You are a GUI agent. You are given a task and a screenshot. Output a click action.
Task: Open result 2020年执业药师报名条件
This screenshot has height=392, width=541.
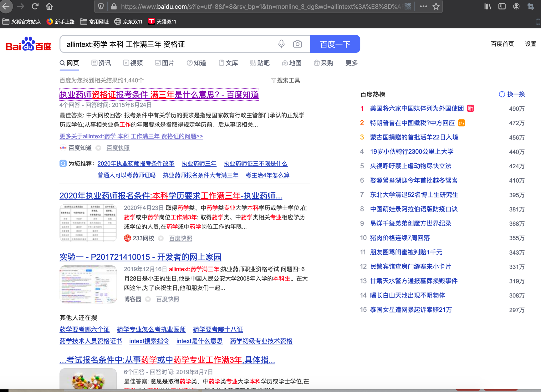(171, 196)
